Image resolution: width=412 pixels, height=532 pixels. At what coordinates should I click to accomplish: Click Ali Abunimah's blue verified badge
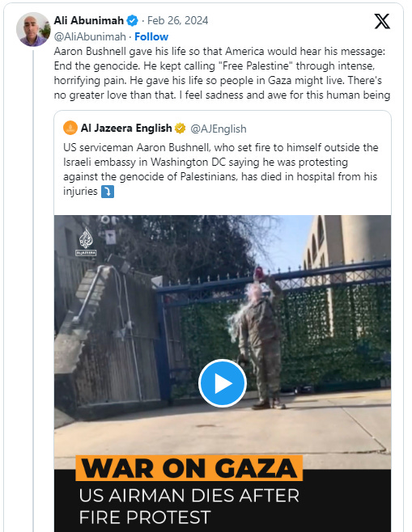[x=132, y=21]
